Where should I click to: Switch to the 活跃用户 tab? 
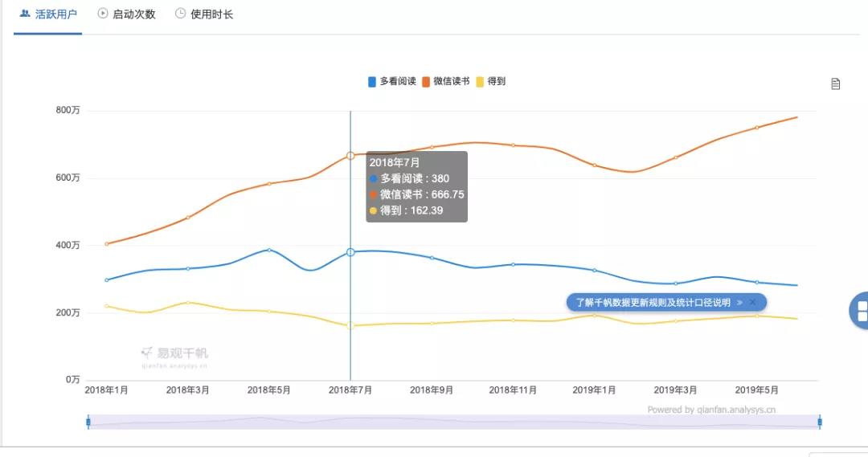(48, 14)
